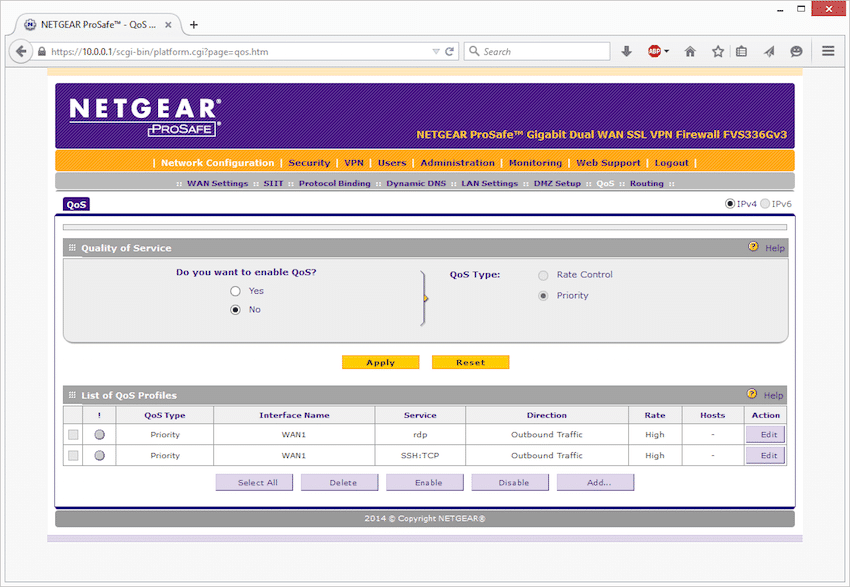Go to SIIT submenu

273,183
